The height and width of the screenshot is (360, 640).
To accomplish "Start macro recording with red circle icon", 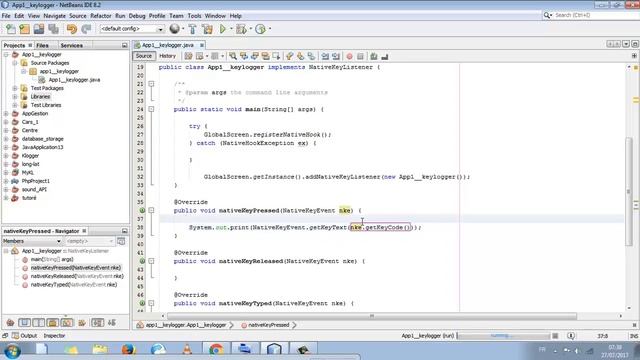I will pyautogui.click(x=349, y=56).
